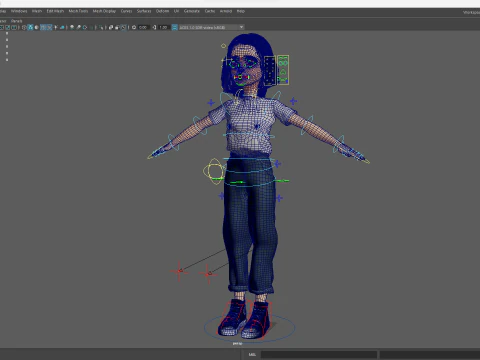The height and width of the screenshot is (360, 480).
Task: Open the UV menu
Action: [x=176, y=11]
